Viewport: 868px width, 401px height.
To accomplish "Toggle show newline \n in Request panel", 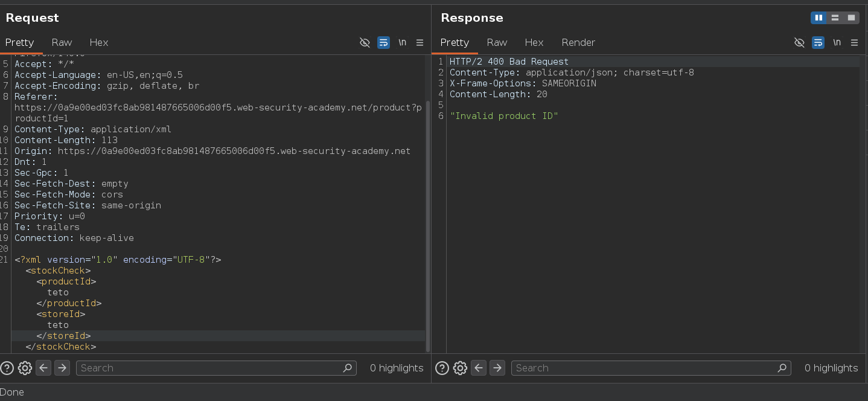I will [402, 42].
